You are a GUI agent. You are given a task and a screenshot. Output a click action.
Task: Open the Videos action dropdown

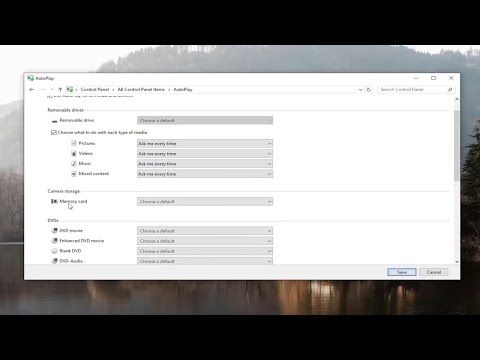[x=205, y=154]
